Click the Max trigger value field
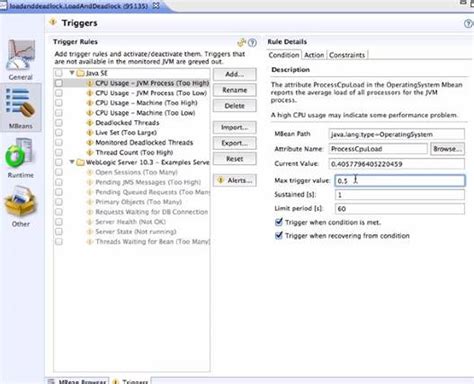Image resolution: width=474 pixels, height=384 pixels. (400, 180)
